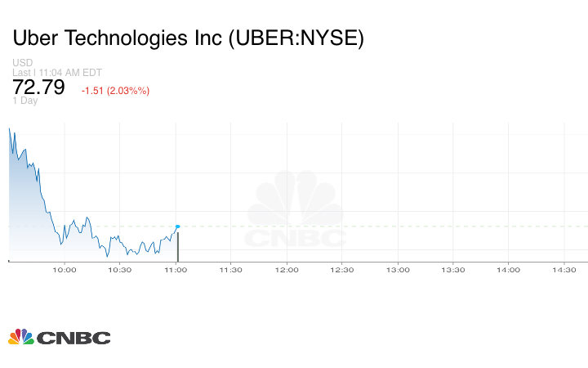Screen dimensions: 588x368
Task: Select the Uber Technologies Inc (UBER:NYSE) title
Action: (188, 38)
